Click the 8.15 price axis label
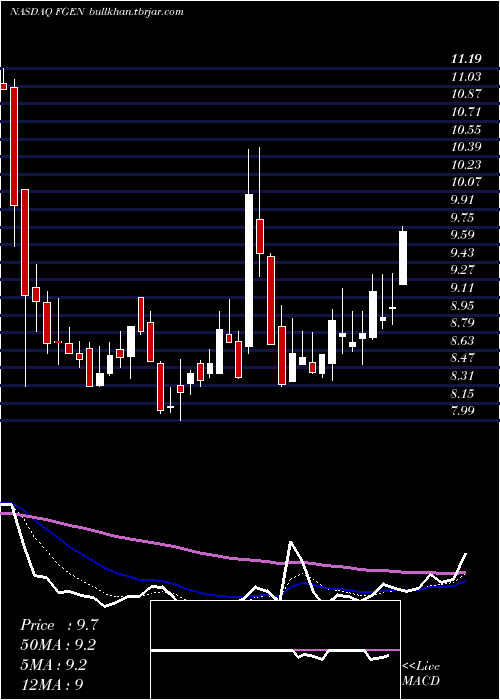 462,393
